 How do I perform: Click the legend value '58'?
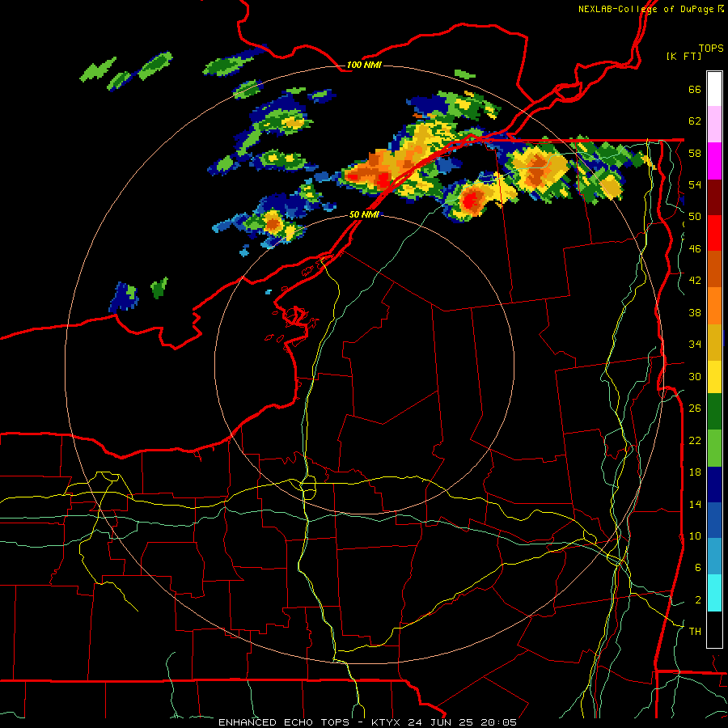click(695, 154)
